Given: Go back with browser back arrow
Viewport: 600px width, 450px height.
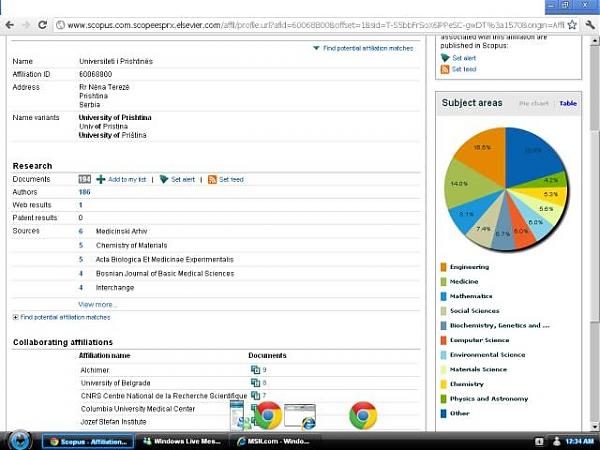Looking at the screenshot, I should [x=10, y=25].
